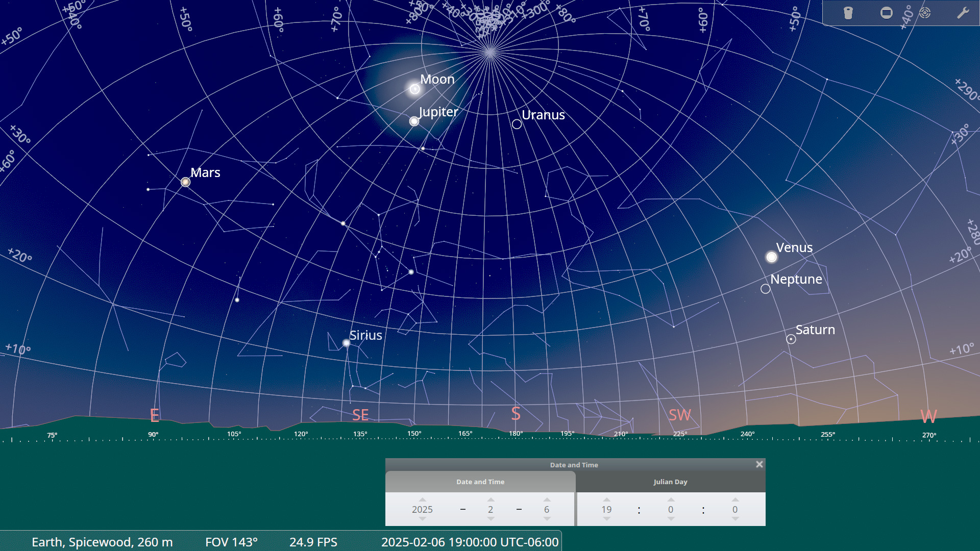Screen dimensions: 980x551
Task: Decrease the seconds value
Action: (x=735, y=519)
